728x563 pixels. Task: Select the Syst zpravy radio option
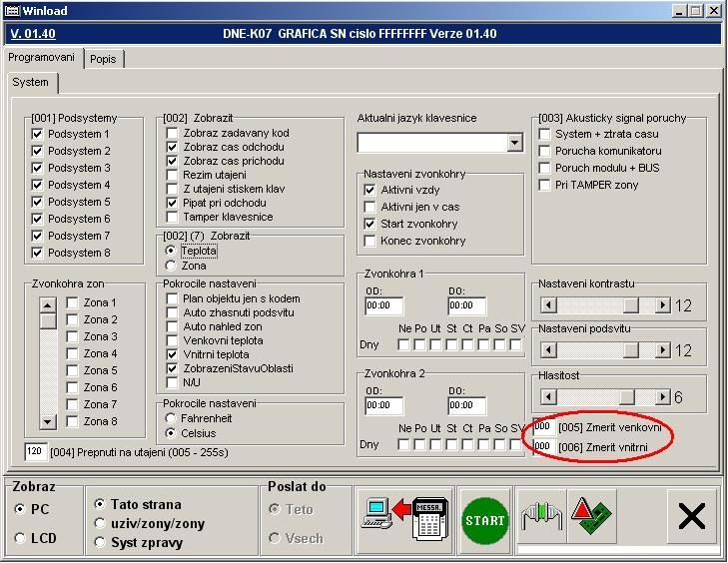pos(100,542)
